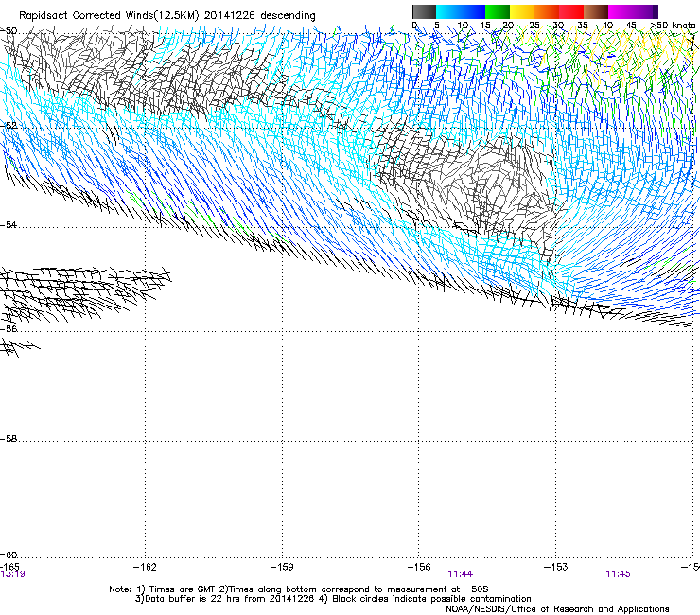The height and width of the screenshot is (615, 700).
Task: Click the -56 latitude axis label
Action: point(9,328)
